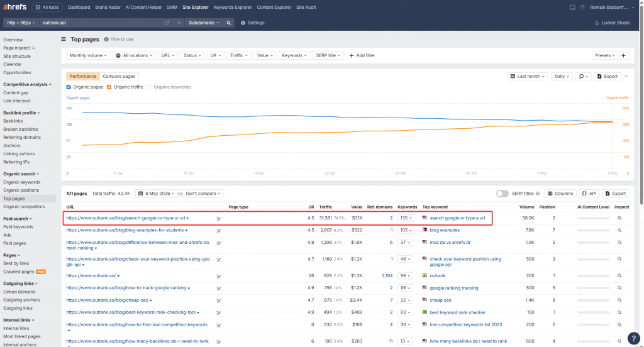Click the circular icon beside account name
Screen dimensions: 644x347
click(x=582, y=7)
